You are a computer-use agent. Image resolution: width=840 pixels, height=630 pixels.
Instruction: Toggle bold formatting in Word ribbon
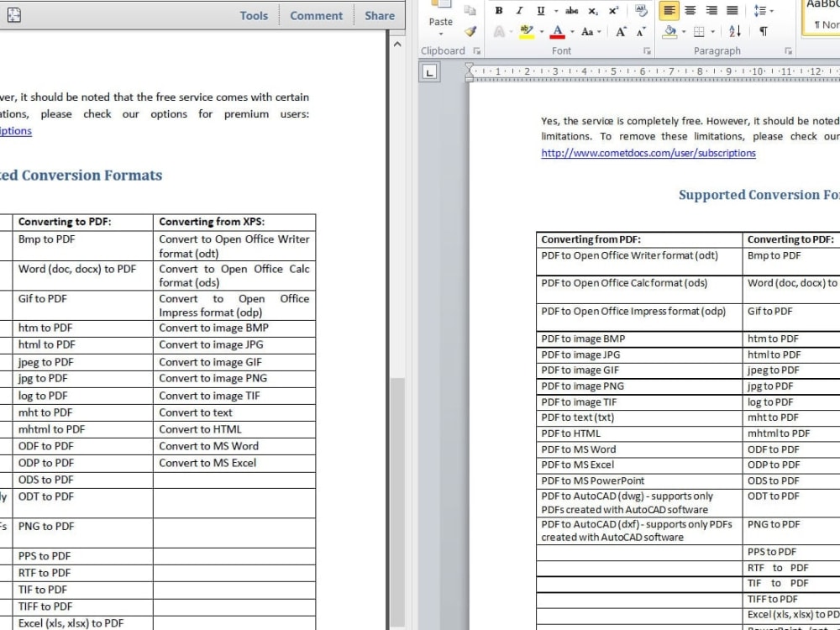tap(499, 11)
